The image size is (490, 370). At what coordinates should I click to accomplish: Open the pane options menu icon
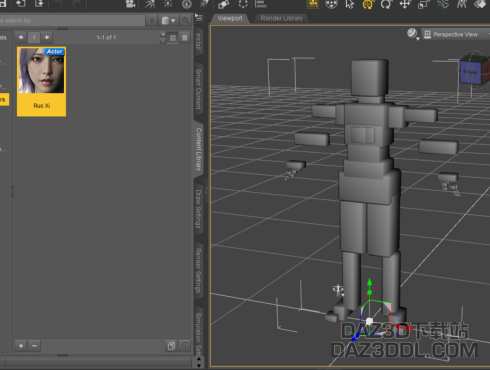199,18
